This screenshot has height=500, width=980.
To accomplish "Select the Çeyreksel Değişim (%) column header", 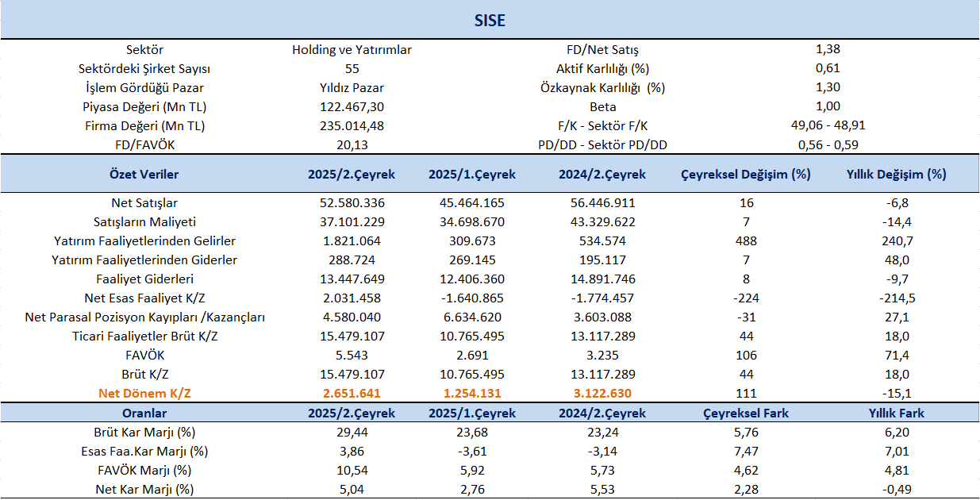I will point(746,174).
